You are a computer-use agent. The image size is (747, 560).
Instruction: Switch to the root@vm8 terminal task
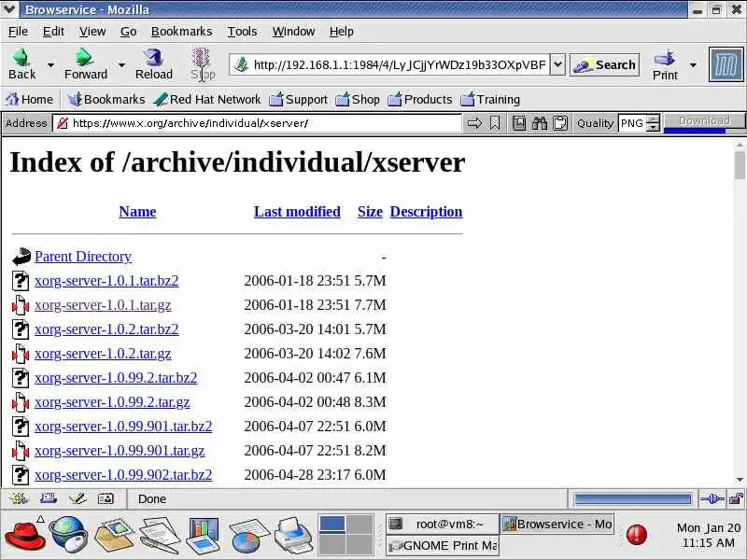point(442,525)
